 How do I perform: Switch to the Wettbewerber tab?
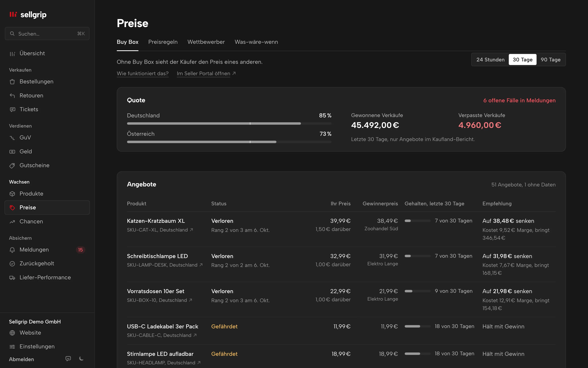click(206, 42)
